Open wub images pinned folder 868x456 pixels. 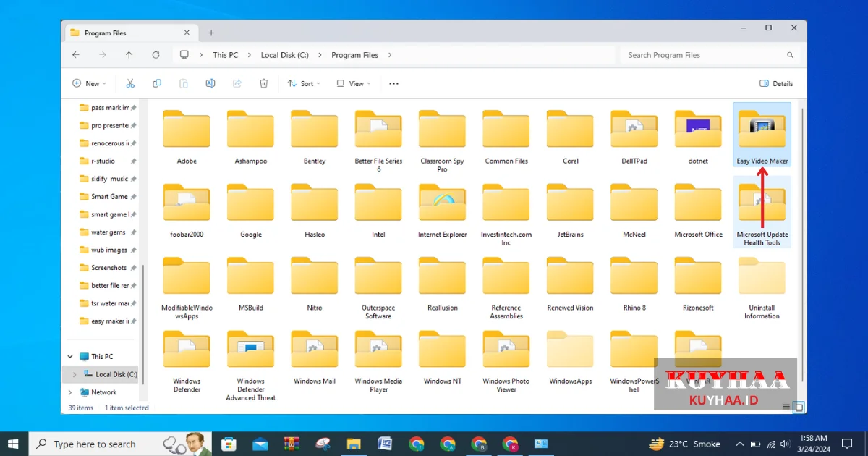point(107,250)
